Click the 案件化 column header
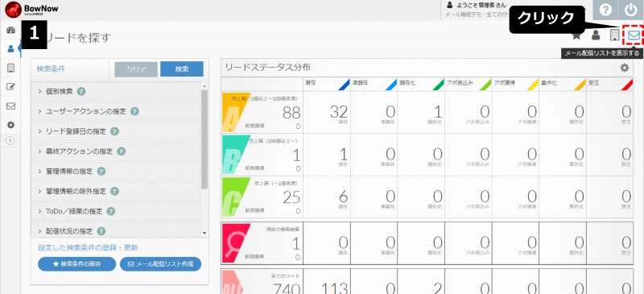 (563, 84)
